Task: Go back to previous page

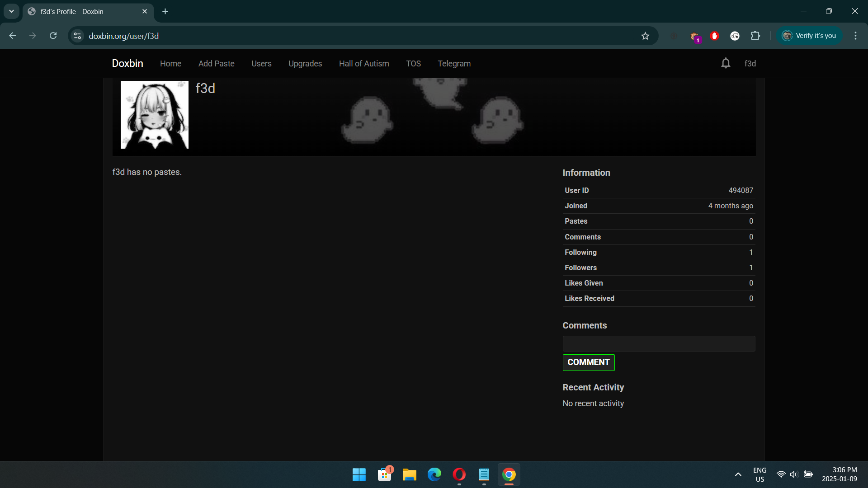Action: (x=12, y=36)
